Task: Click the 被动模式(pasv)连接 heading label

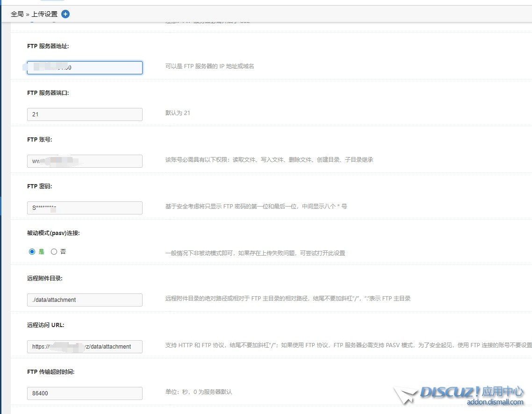Action: [53, 233]
